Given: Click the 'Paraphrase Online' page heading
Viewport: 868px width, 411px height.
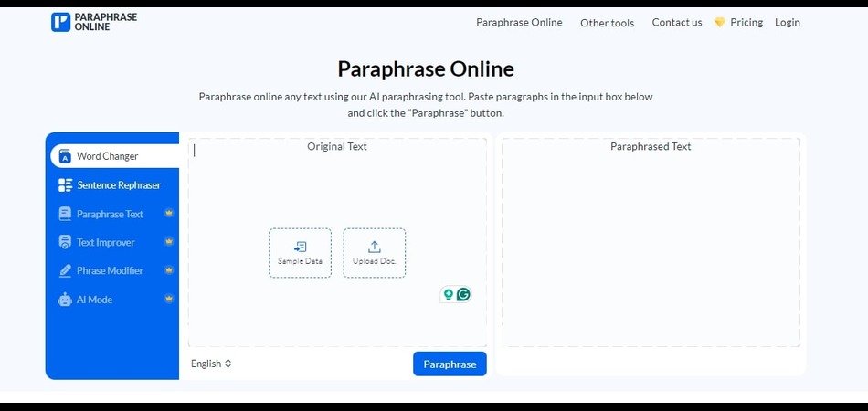Looking at the screenshot, I should click(426, 69).
